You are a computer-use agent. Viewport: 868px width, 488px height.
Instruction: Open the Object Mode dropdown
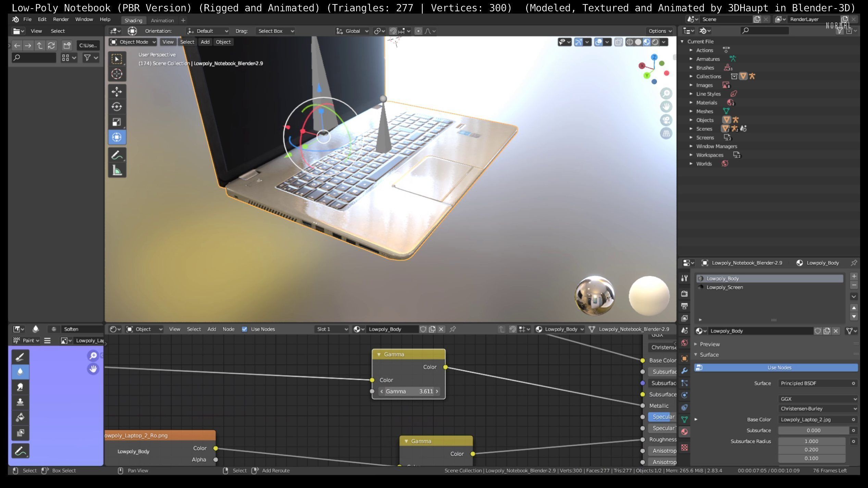click(x=133, y=42)
